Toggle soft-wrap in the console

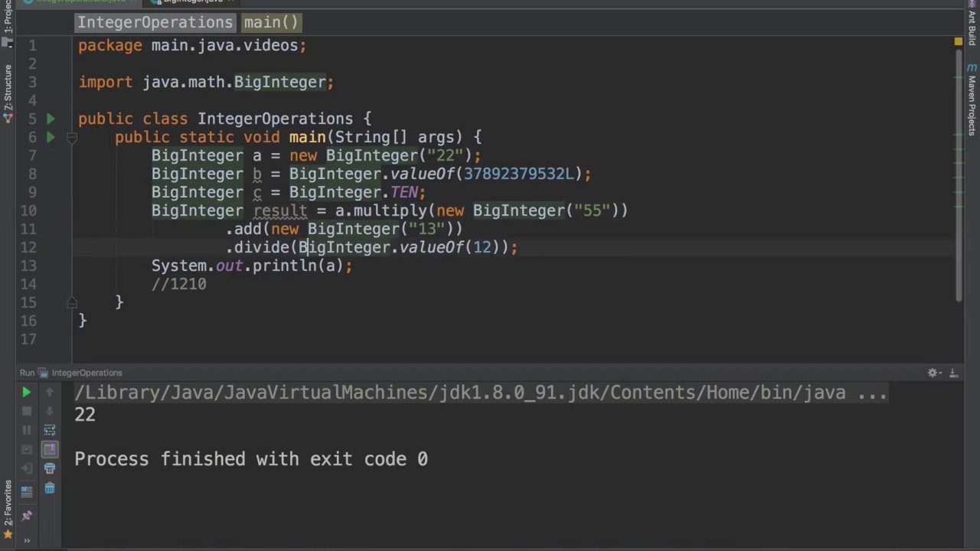click(x=51, y=429)
